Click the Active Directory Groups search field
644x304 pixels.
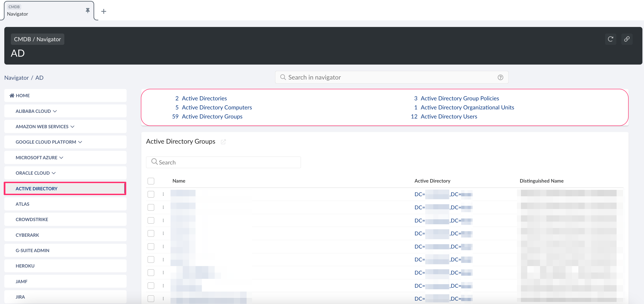click(223, 162)
